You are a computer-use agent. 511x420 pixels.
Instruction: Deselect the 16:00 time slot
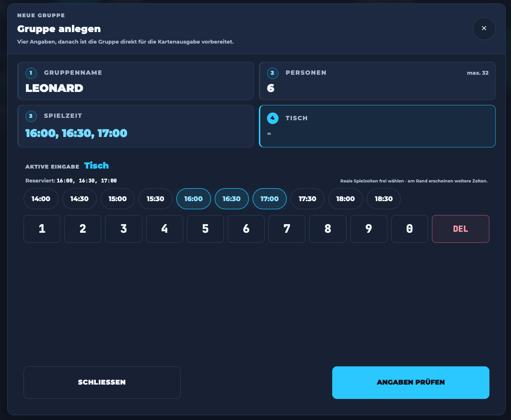tap(194, 199)
